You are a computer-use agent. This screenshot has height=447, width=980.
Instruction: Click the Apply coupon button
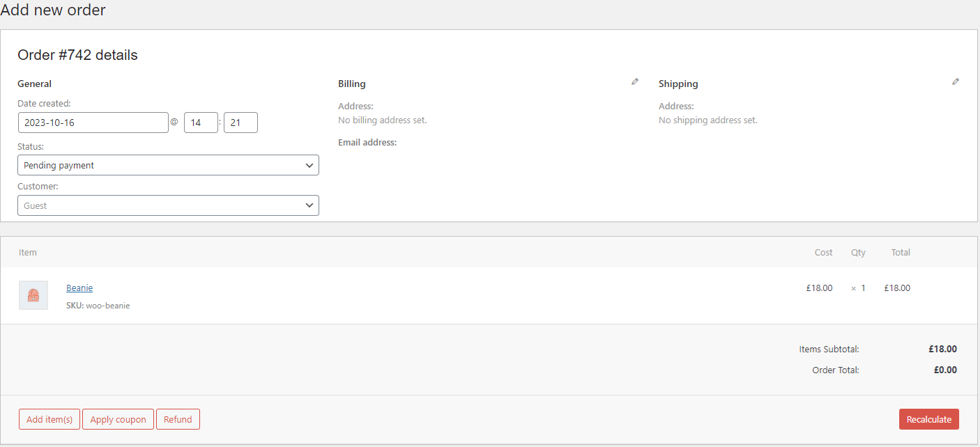(x=118, y=419)
